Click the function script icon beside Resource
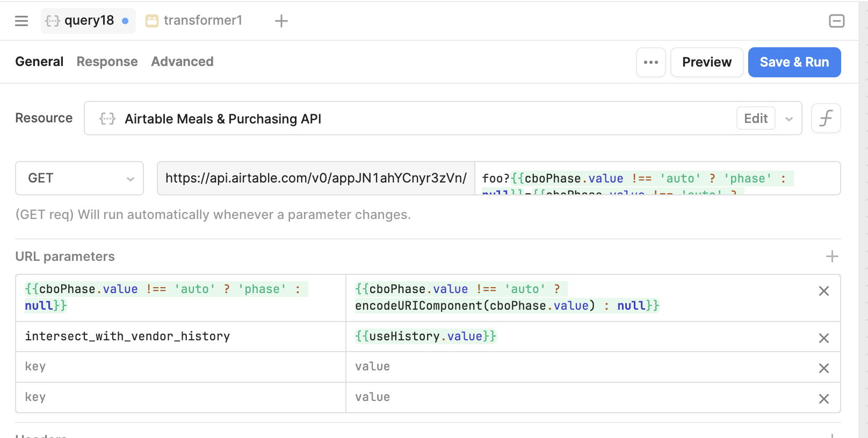The image size is (868, 438). pos(826,118)
